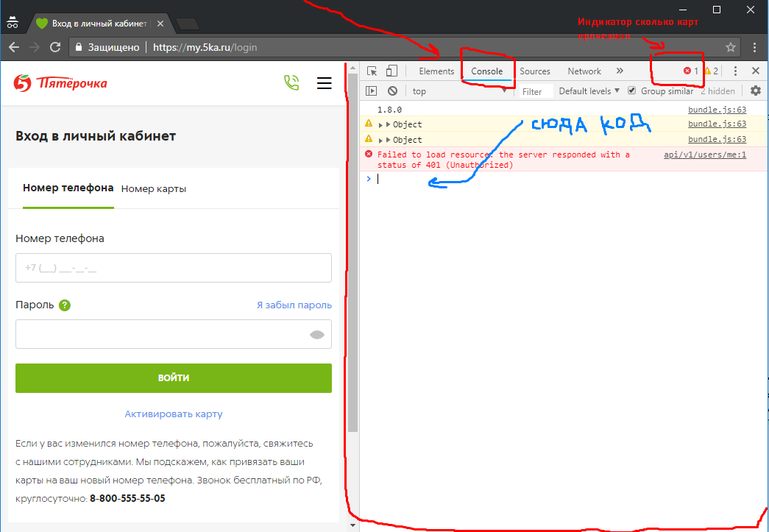Select the Номер телефона login tab
The height and width of the screenshot is (532, 769).
click(68, 188)
